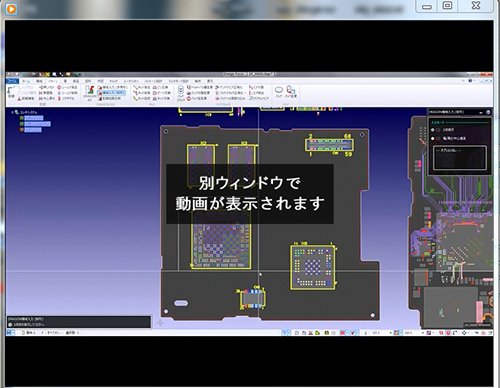Switch to the second ribbon tab after File
This screenshot has width=500, height=388.
coord(39,81)
